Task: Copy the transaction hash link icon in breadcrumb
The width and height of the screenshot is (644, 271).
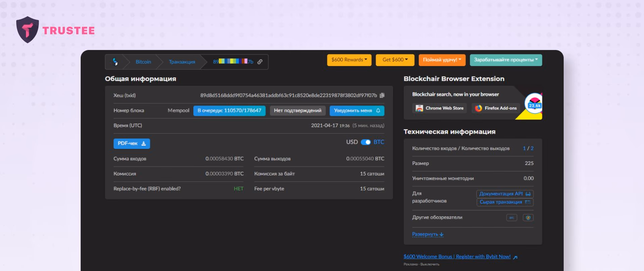Action: (260, 62)
